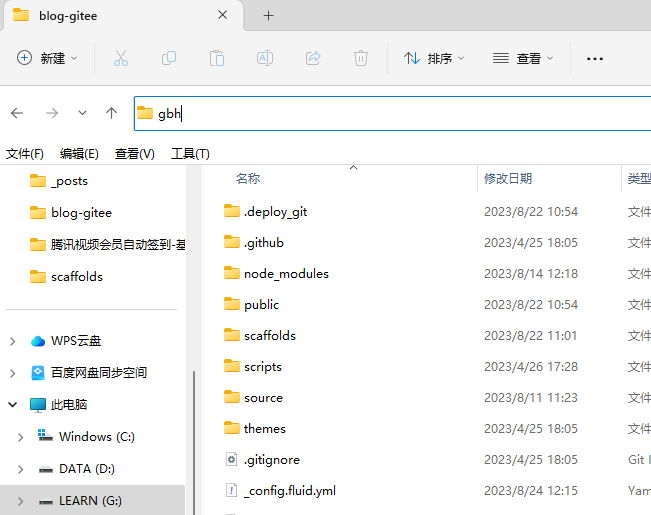The width and height of the screenshot is (651, 515).
Task: Open the 查看 (View) layout dropdown
Action: coord(523,58)
